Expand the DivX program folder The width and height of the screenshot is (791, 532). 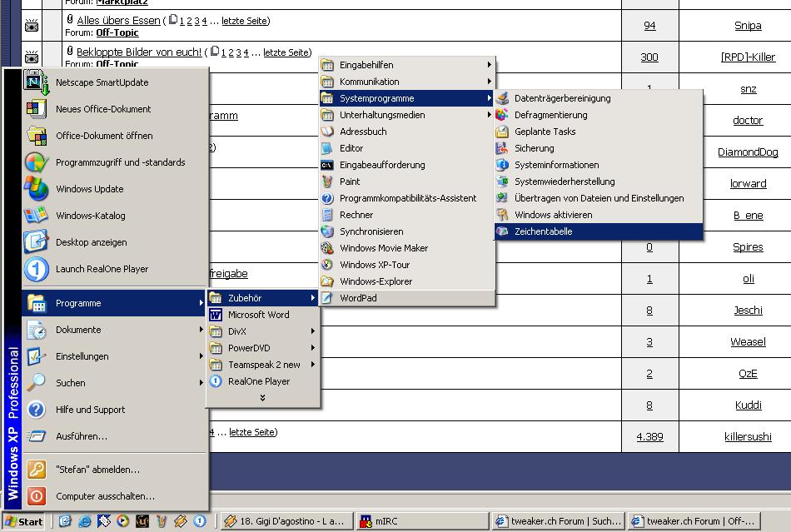click(237, 331)
